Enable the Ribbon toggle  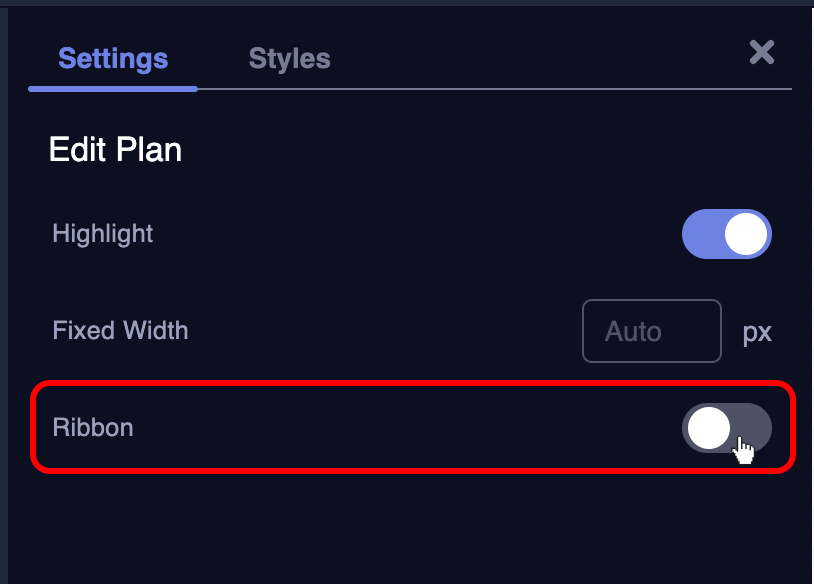click(727, 428)
